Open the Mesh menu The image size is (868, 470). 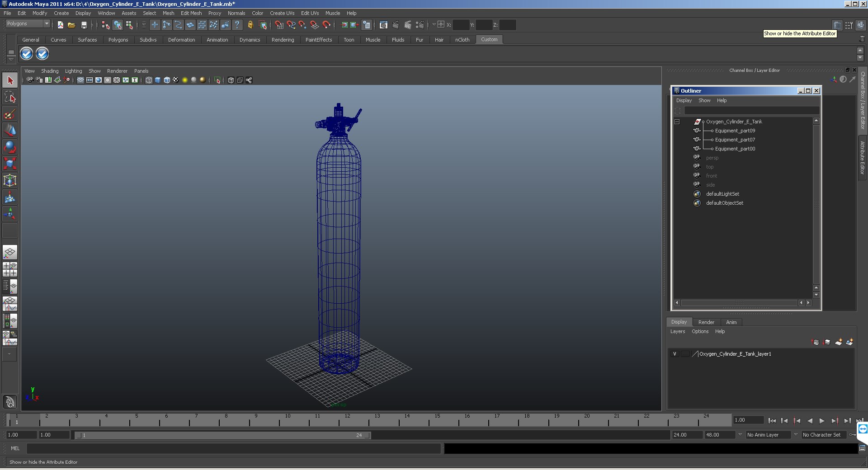[168, 13]
